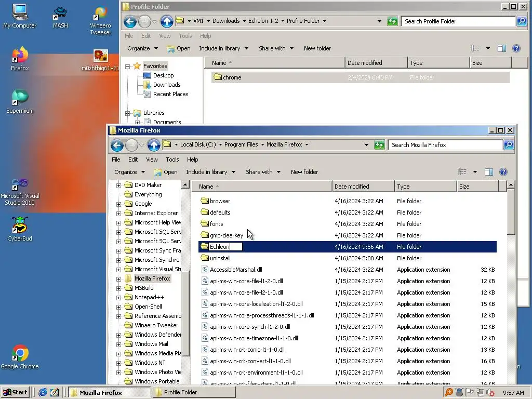The image size is (532, 399).
Task: Launch Supermium browser shortcut
Action: tap(20, 101)
